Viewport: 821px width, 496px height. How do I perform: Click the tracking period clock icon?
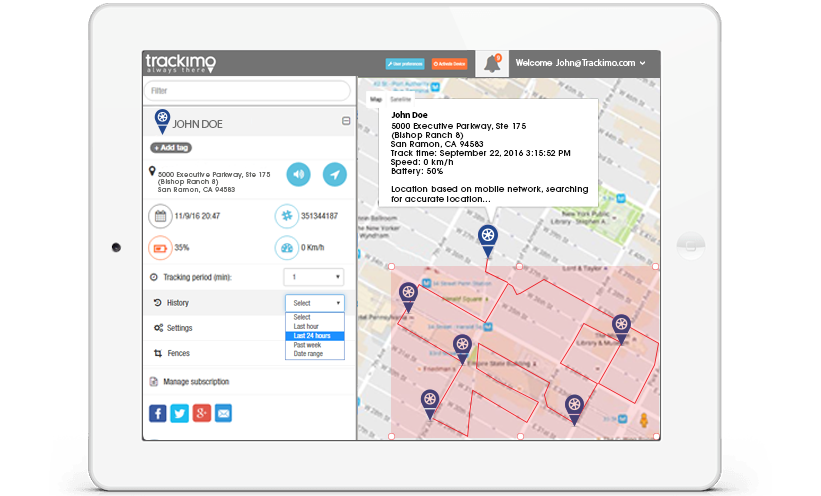click(153, 277)
